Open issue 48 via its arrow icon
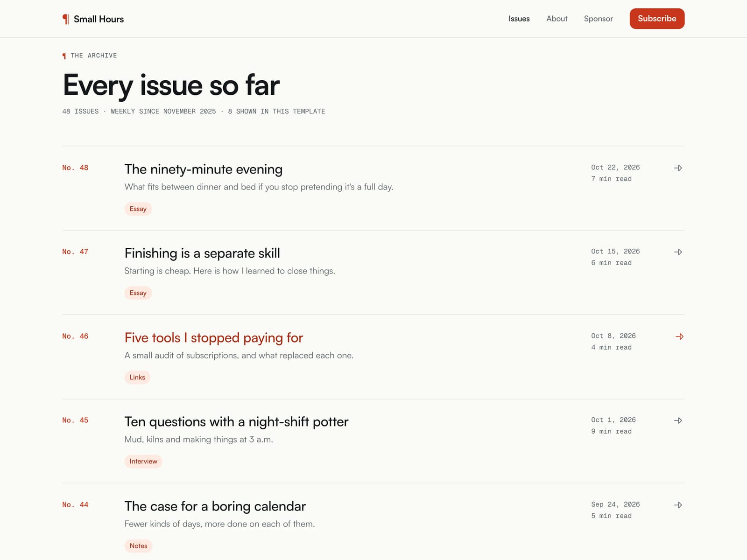747x560 pixels. click(678, 168)
